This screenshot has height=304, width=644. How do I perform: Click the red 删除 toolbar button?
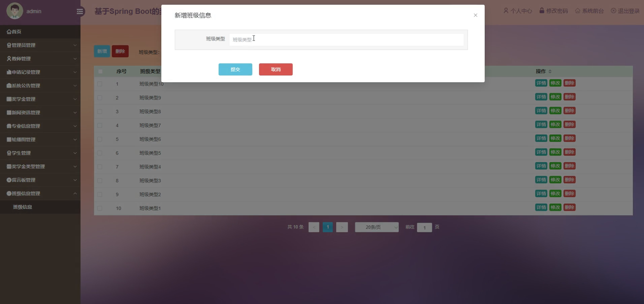tap(120, 51)
